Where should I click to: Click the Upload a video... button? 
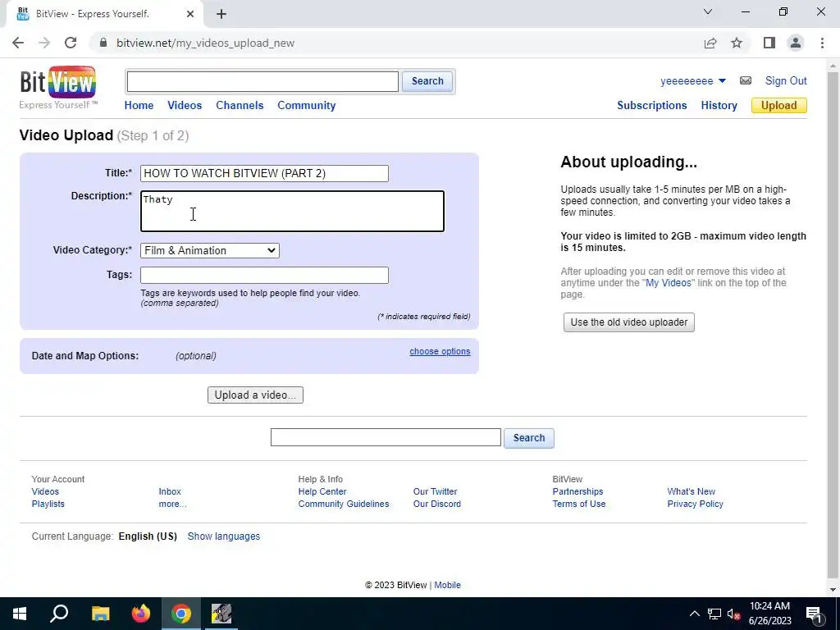(255, 395)
